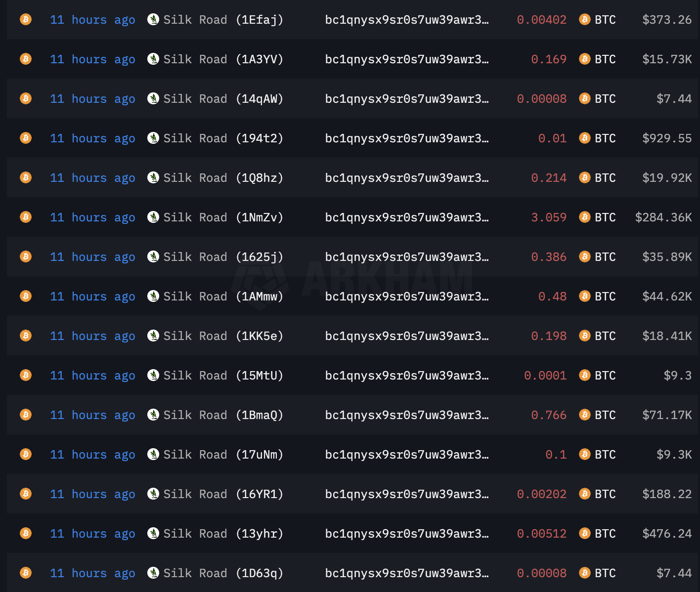The height and width of the screenshot is (592, 700).
Task: Click the BTC token icon in the 0.766 row
Action: [585, 415]
